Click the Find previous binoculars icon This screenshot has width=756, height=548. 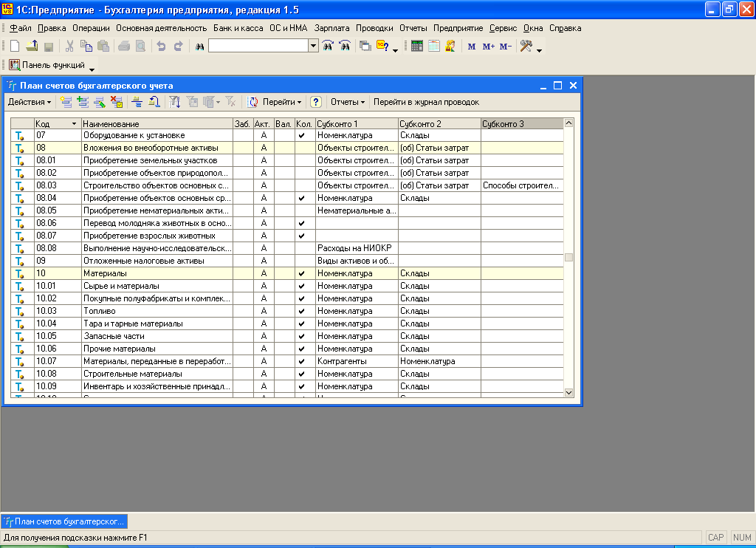pyautogui.click(x=345, y=47)
